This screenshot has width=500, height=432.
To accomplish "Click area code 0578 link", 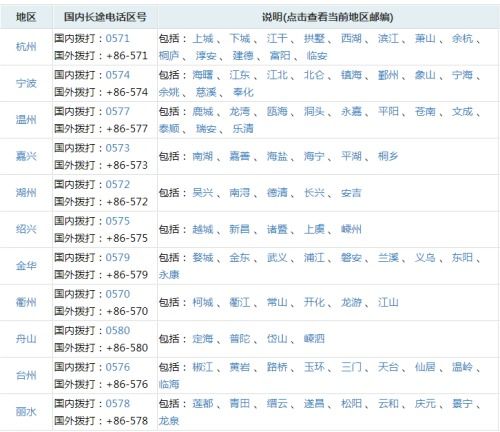I will click(118, 403).
